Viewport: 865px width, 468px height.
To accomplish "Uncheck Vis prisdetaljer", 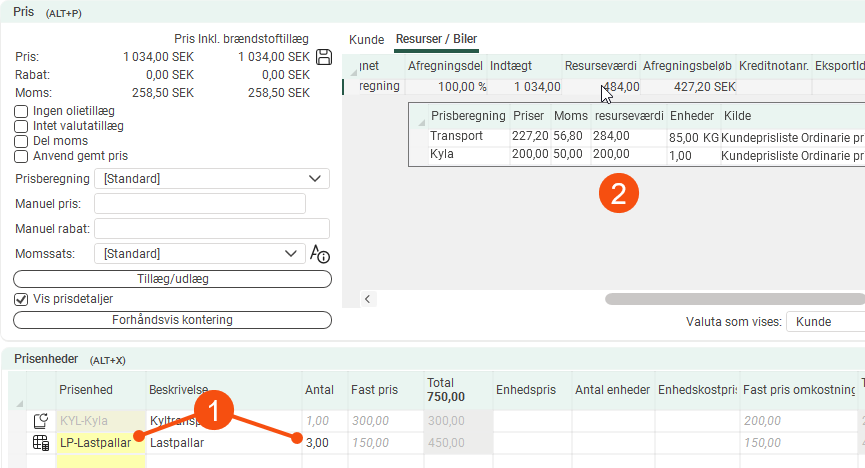I will (21, 299).
